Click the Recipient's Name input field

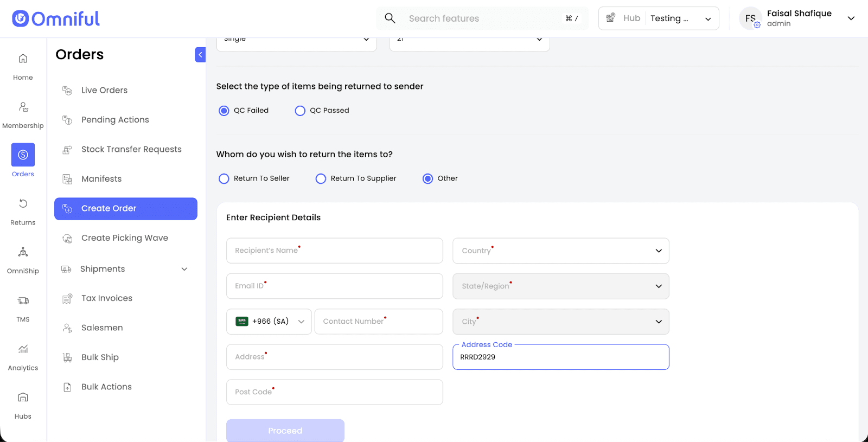coord(334,251)
